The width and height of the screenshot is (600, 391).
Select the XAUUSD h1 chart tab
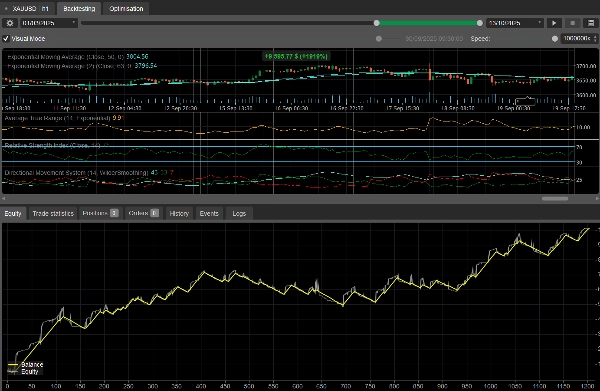[x=28, y=8]
